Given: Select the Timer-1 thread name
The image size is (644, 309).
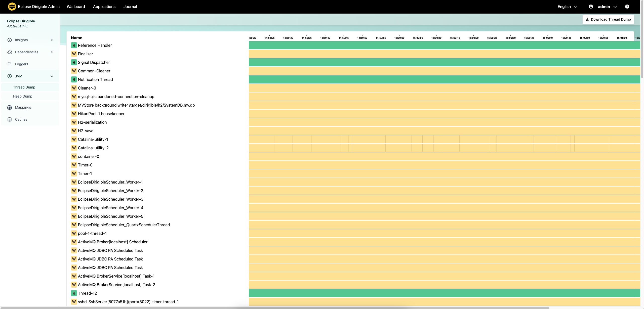Looking at the screenshot, I should [x=85, y=173].
